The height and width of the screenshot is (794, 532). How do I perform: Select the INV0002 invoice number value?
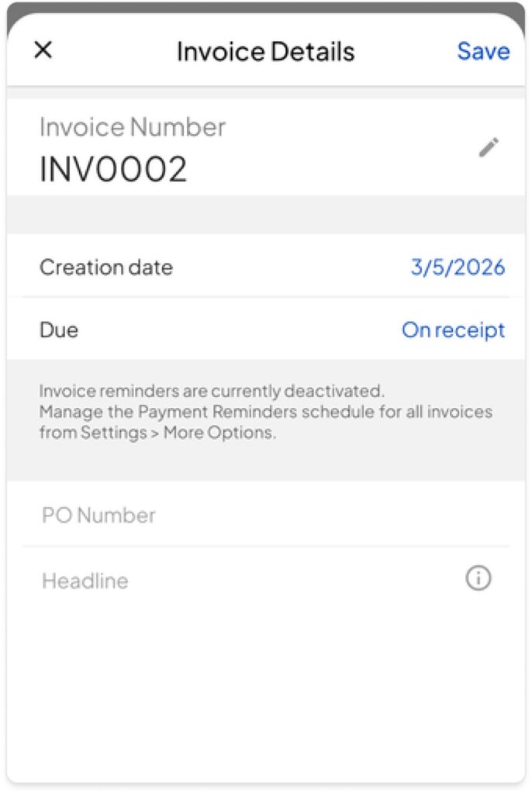tap(113, 170)
